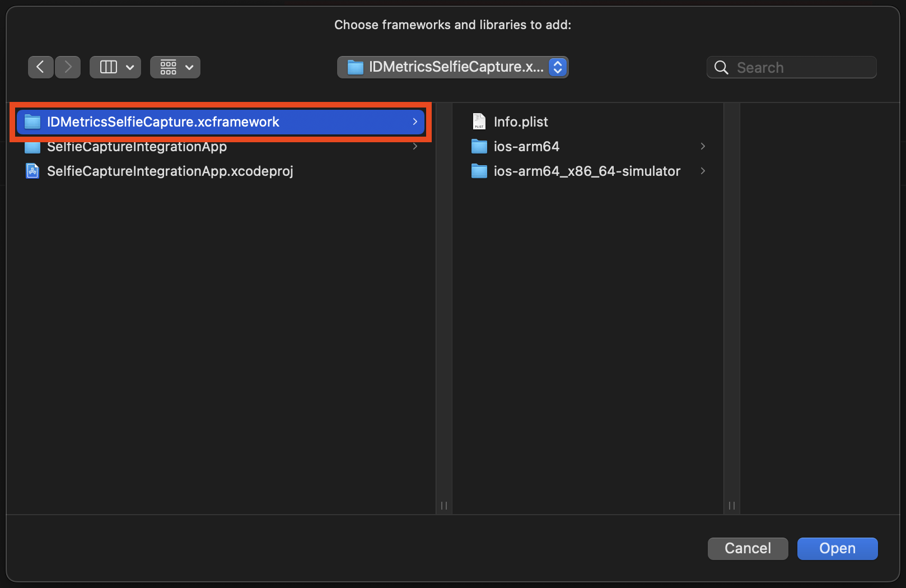Select the ios-arm64 folder
The height and width of the screenshot is (588, 906).
click(x=588, y=146)
